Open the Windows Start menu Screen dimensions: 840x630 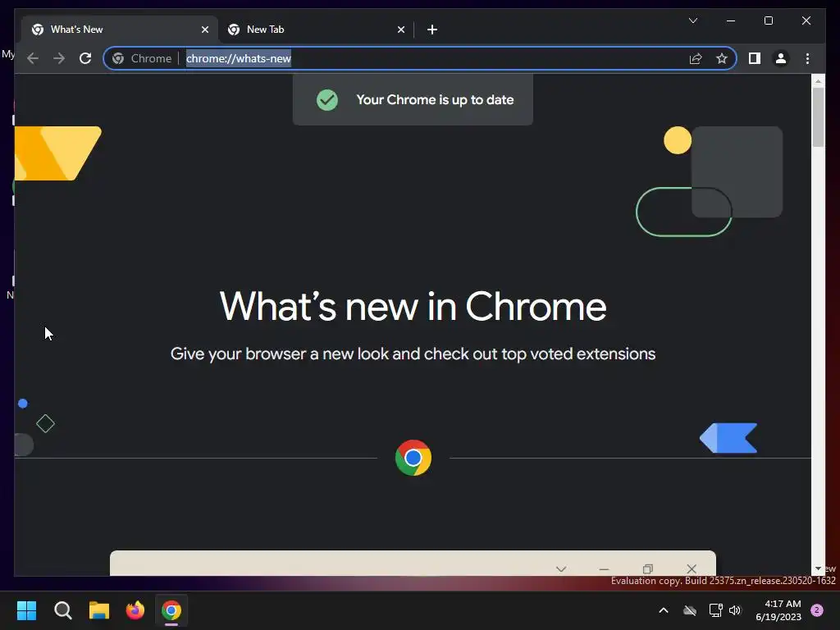click(x=27, y=610)
